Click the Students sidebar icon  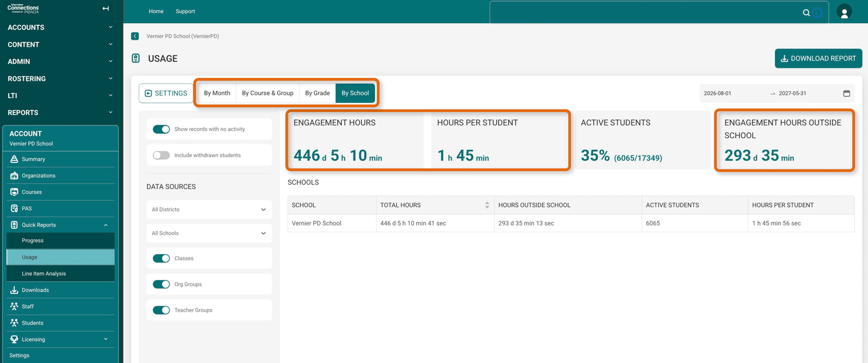(x=14, y=323)
